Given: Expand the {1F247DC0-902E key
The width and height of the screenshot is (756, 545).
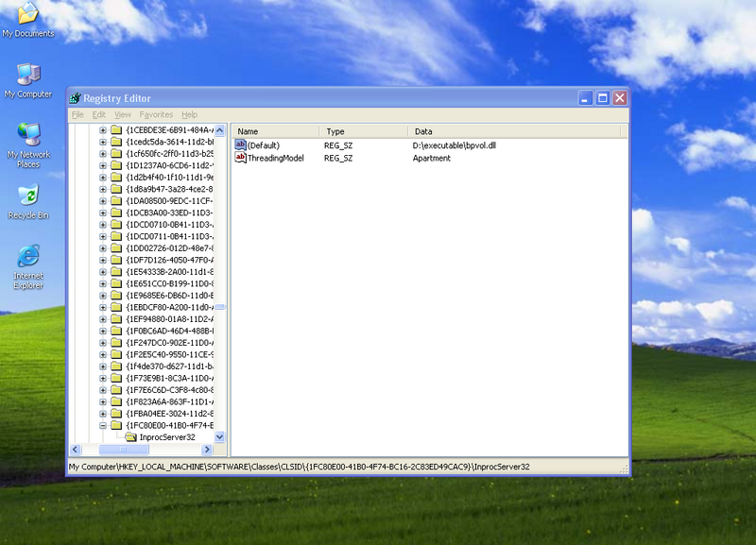Looking at the screenshot, I should [103, 343].
